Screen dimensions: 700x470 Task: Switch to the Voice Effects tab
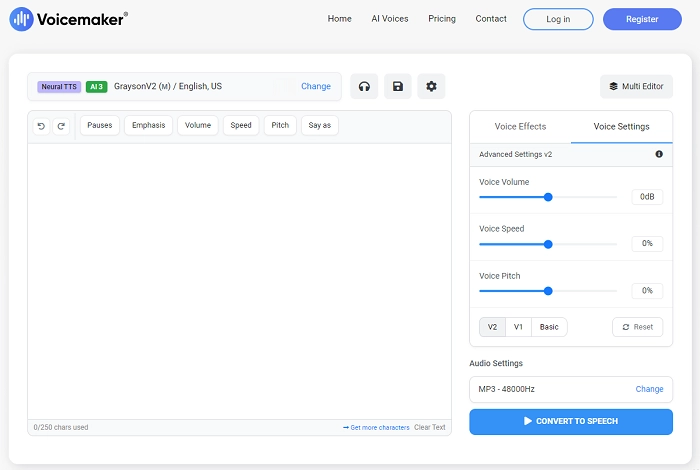520,127
